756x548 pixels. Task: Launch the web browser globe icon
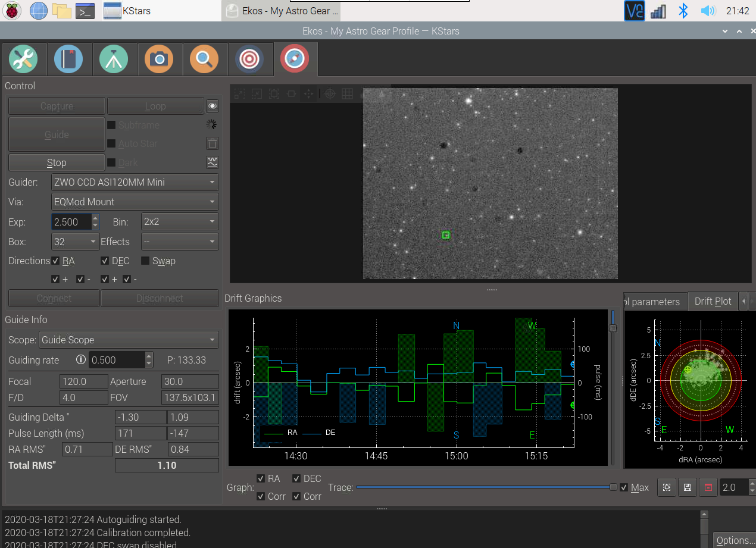coord(39,10)
